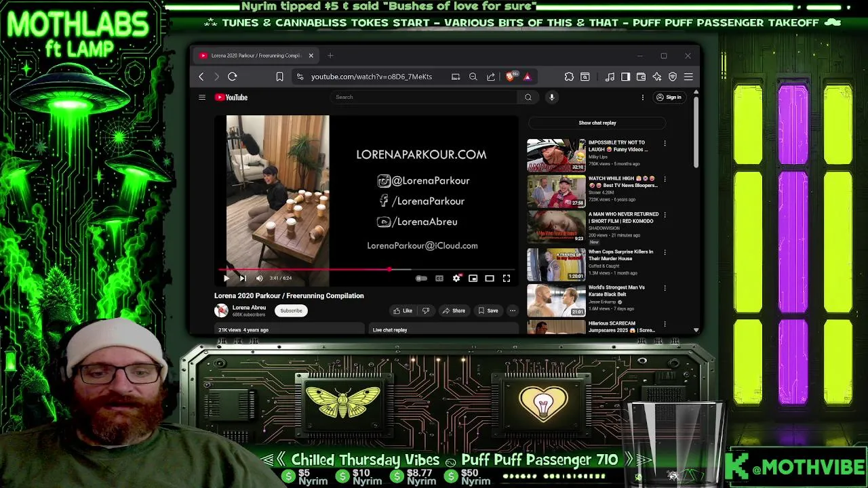Image resolution: width=868 pixels, height=488 pixels.
Task: Toggle the autoplay switch in player
Action: pos(421,278)
